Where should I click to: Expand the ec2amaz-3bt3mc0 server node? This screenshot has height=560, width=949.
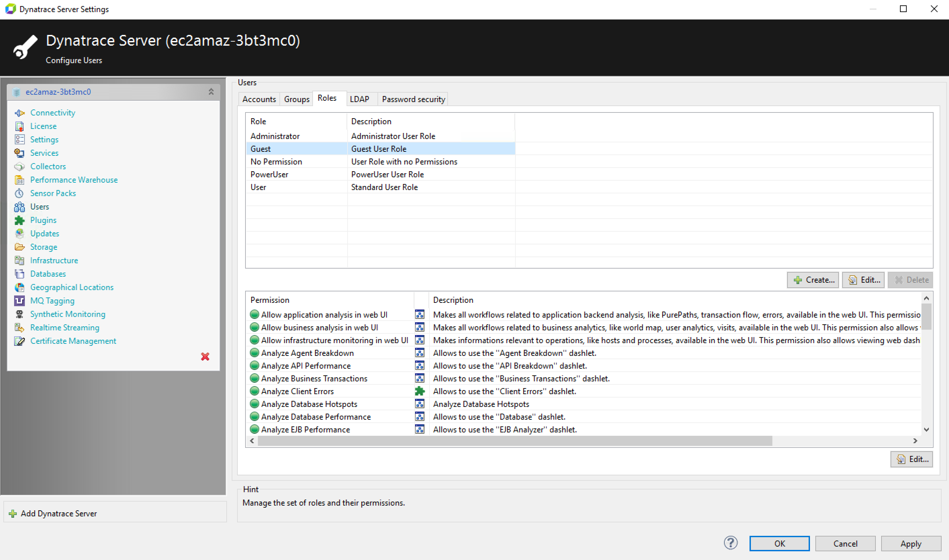pyautogui.click(x=211, y=92)
